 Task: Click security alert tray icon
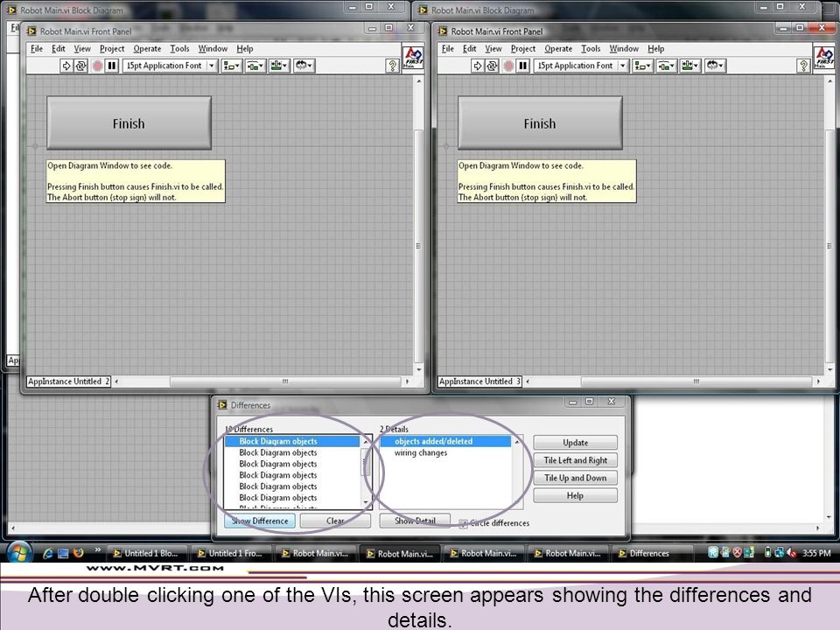(x=737, y=553)
